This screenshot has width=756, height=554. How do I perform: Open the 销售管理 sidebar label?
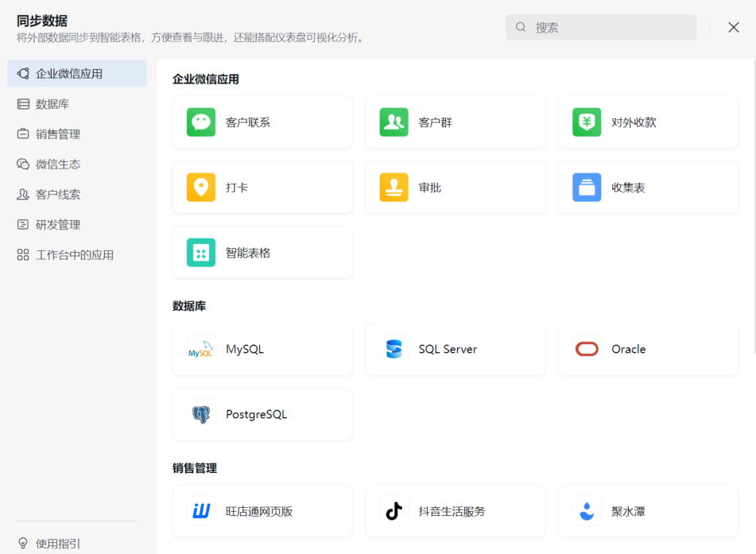click(58, 134)
